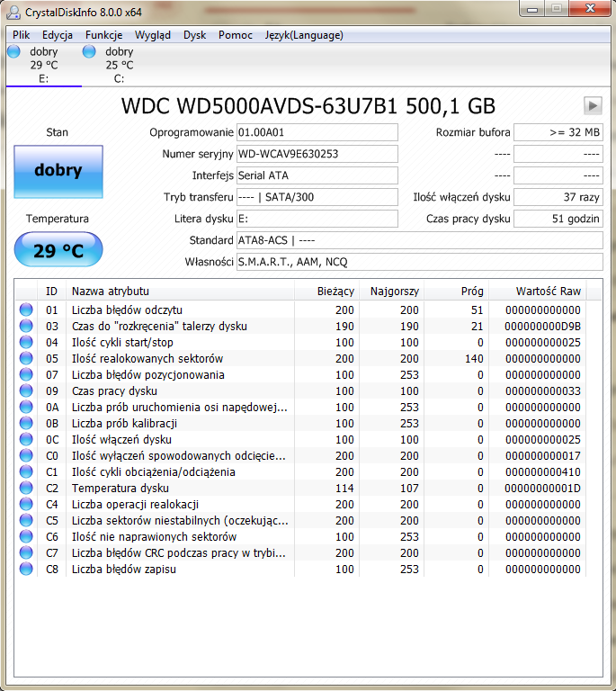
Task: Open the Pomoc menu
Action: pos(236,35)
